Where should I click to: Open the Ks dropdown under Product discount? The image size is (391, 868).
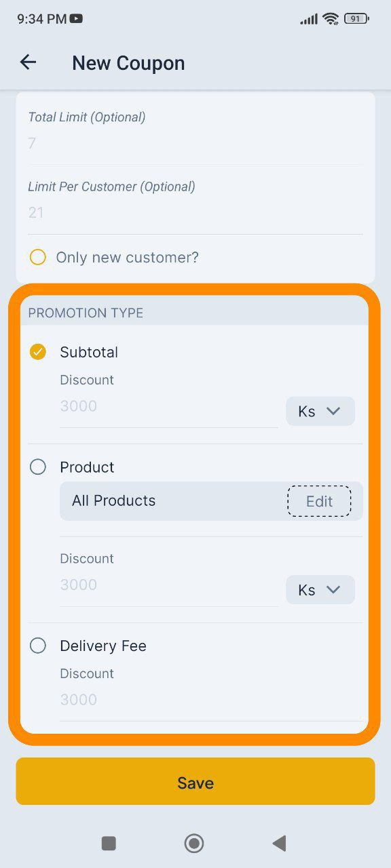click(x=320, y=589)
